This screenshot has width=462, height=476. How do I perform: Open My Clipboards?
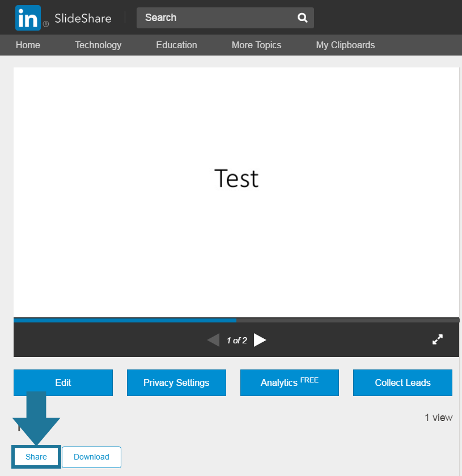(345, 45)
